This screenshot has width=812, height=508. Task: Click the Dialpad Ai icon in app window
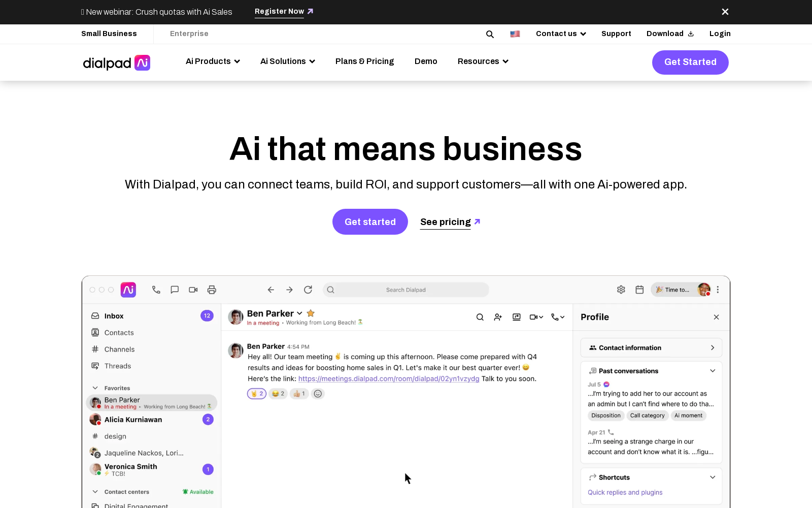click(128, 290)
